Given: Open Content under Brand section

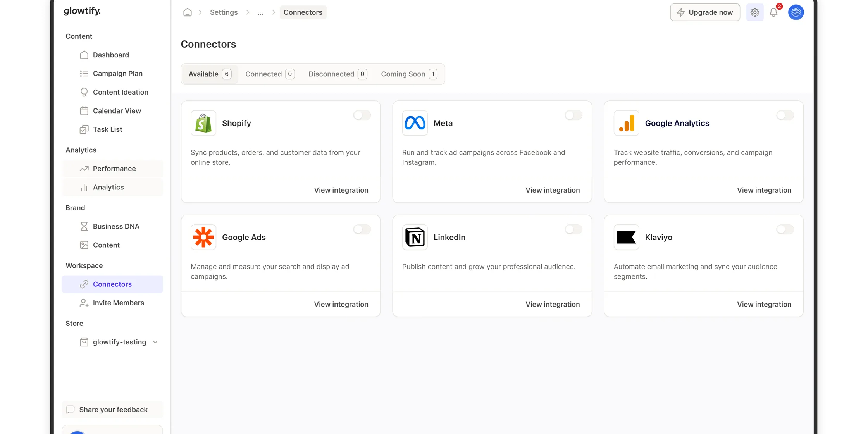Looking at the screenshot, I should [112, 245].
